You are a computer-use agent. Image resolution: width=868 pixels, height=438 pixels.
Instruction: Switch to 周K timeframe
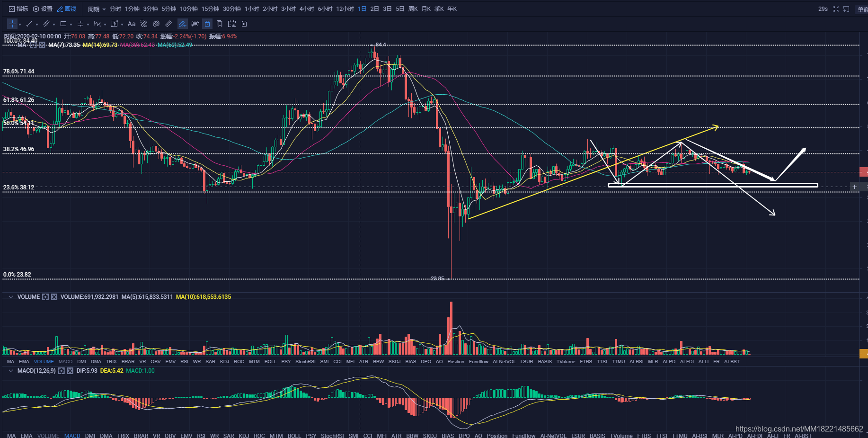coord(413,9)
